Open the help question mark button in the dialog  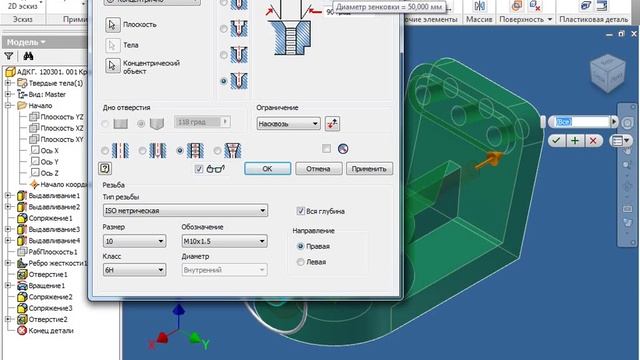point(105,168)
